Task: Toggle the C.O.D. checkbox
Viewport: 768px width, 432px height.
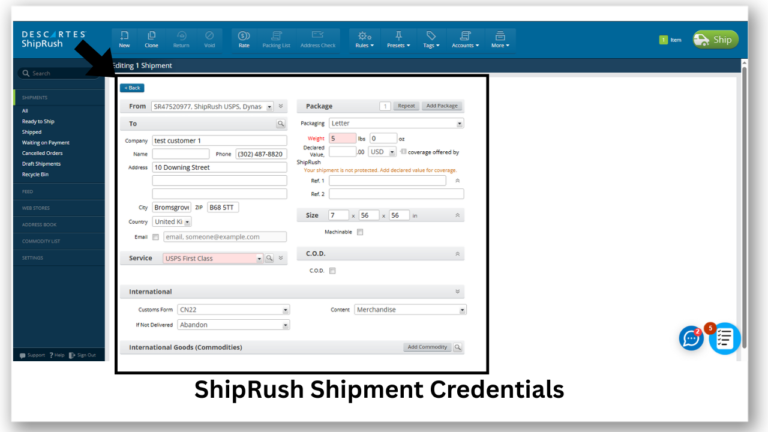Action: point(332,271)
